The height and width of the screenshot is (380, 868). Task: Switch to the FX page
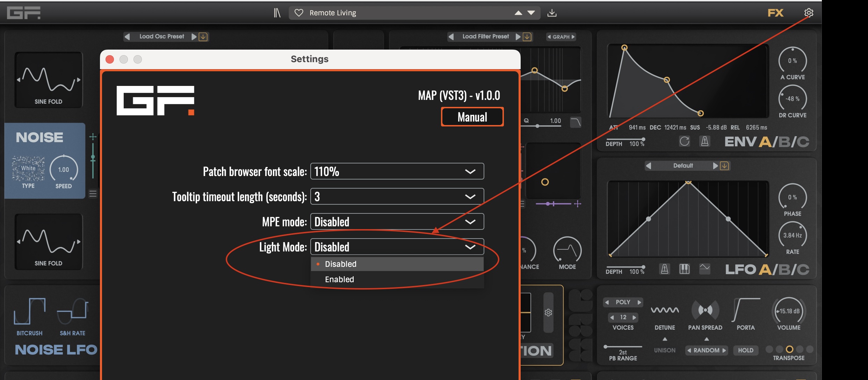[x=775, y=13]
